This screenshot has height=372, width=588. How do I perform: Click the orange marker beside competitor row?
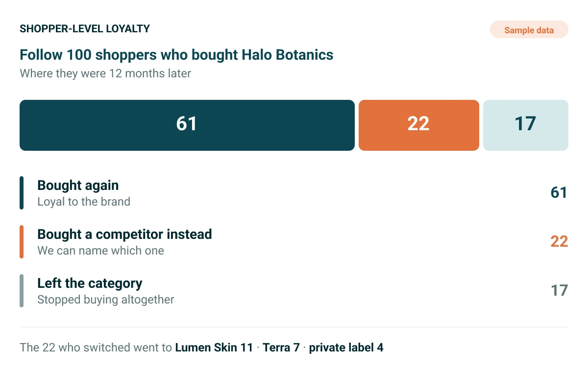click(x=22, y=242)
